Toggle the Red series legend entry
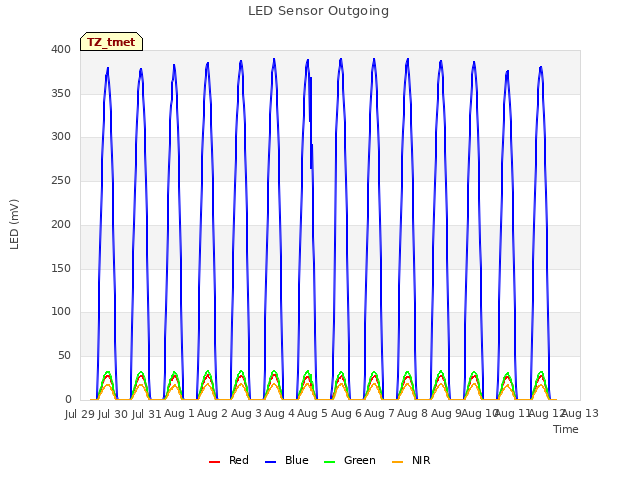The image size is (640, 480). [229, 460]
